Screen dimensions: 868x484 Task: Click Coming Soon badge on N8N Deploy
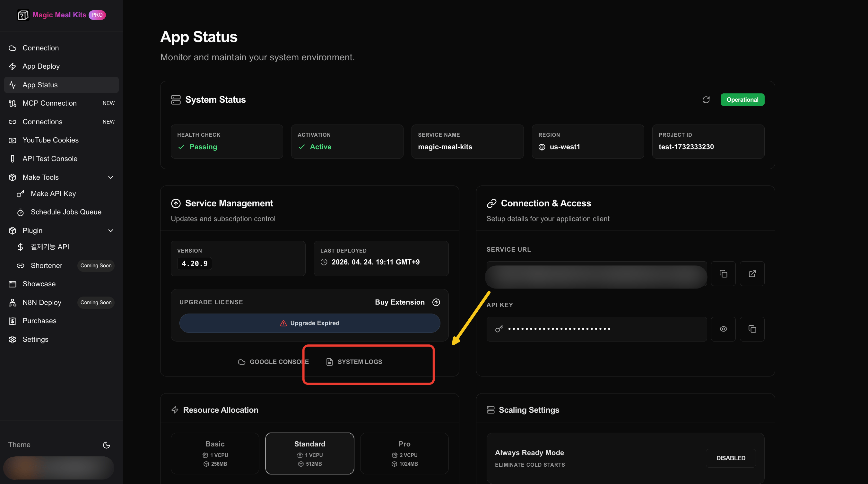tap(96, 302)
